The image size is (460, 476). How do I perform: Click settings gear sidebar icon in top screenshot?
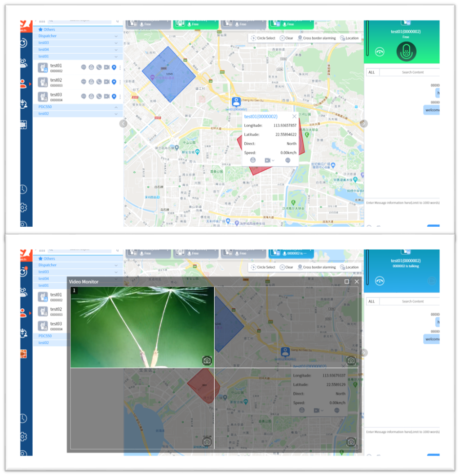pyautogui.click(x=24, y=207)
